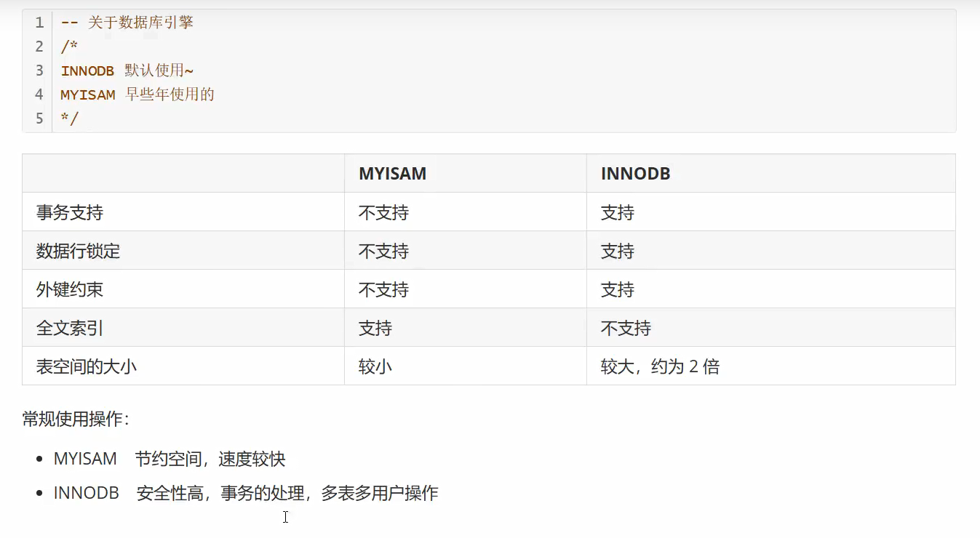
Task: Click the '数据行锁定' row label
Action: tap(78, 251)
